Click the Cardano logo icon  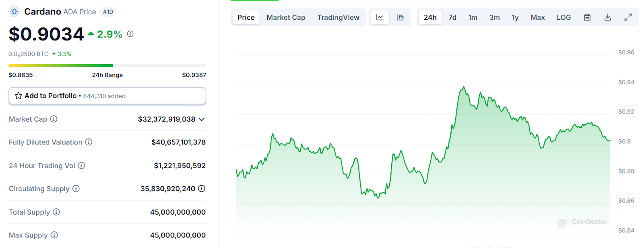click(x=14, y=12)
